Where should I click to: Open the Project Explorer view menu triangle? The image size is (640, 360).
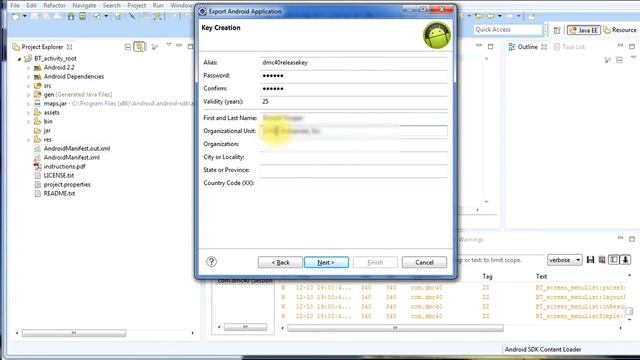point(169,45)
